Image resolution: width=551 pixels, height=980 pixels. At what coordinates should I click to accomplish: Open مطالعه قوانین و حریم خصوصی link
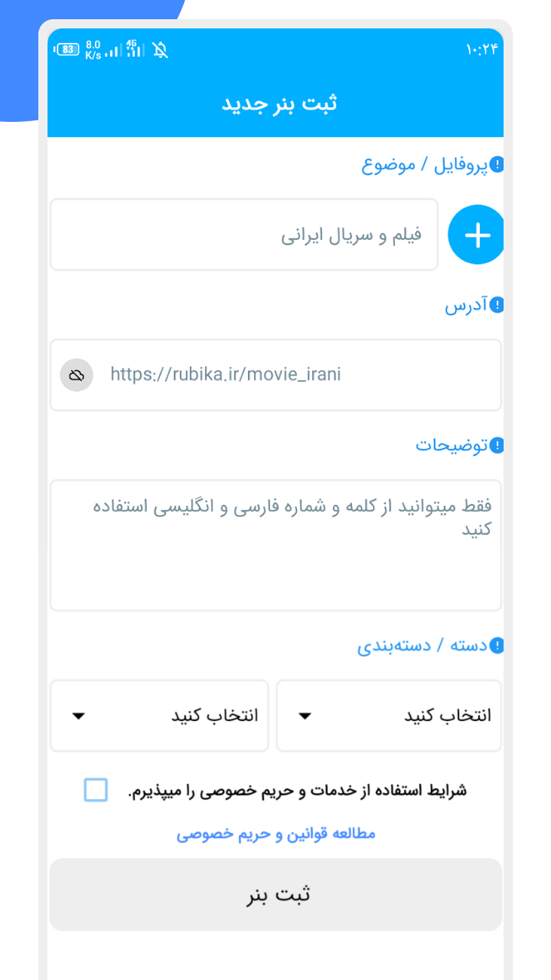pyautogui.click(x=275, y=834)
